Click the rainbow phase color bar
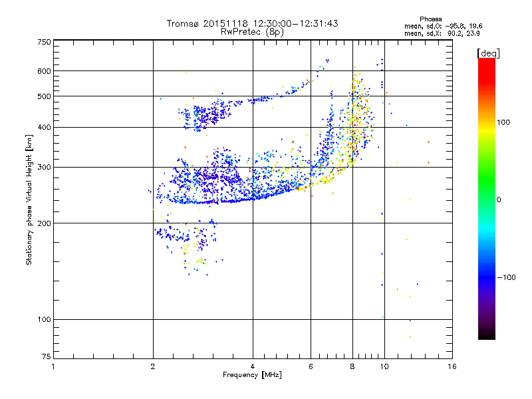Screen dimensions: 532x399 487,198
